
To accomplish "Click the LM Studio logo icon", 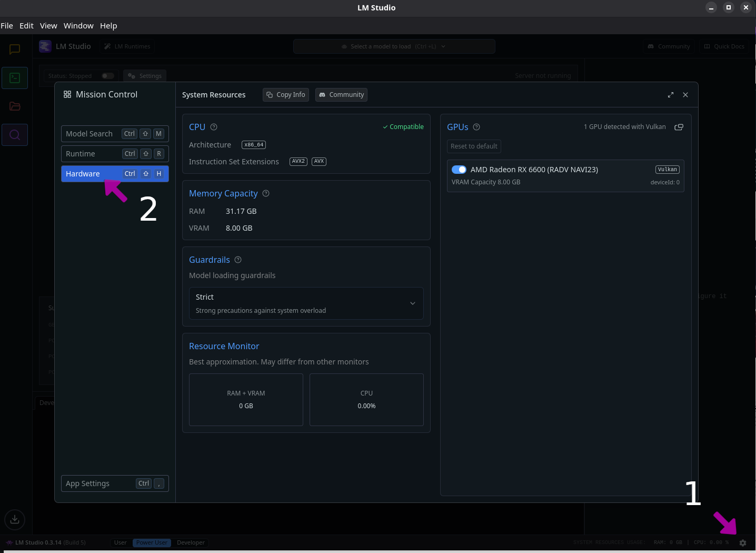I will [45, 46].
